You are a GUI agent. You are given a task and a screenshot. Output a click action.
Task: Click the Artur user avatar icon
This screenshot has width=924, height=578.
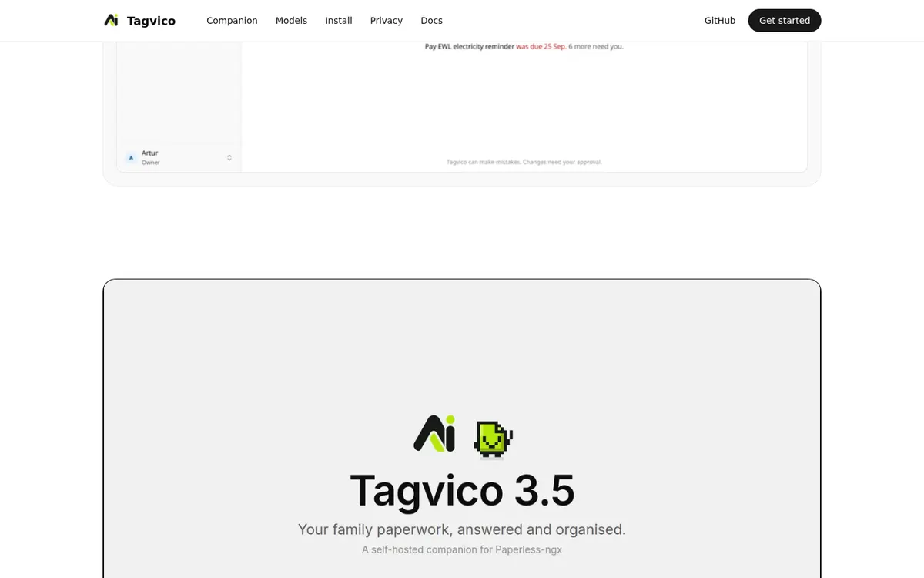tap(131, 157)
